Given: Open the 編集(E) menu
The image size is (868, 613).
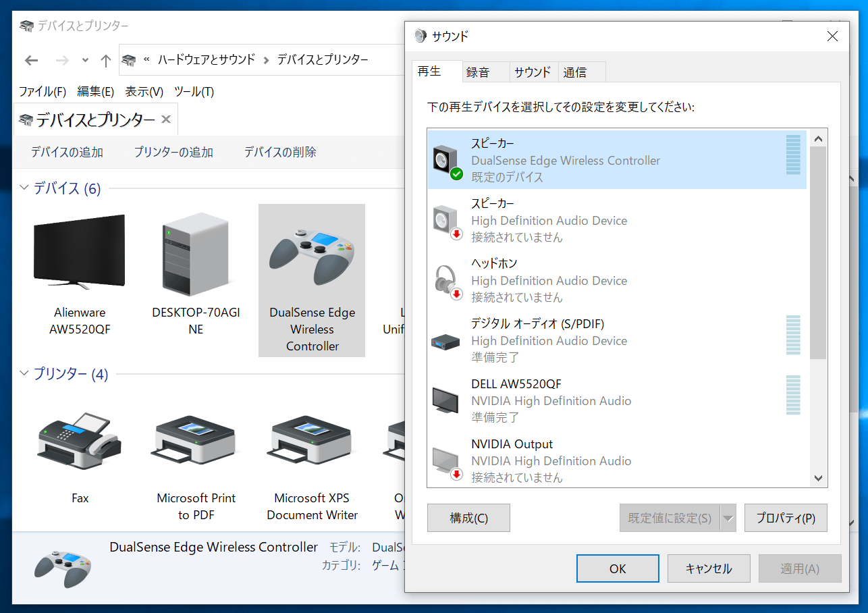Looking at the screenshot, I should tap(96, 91).
